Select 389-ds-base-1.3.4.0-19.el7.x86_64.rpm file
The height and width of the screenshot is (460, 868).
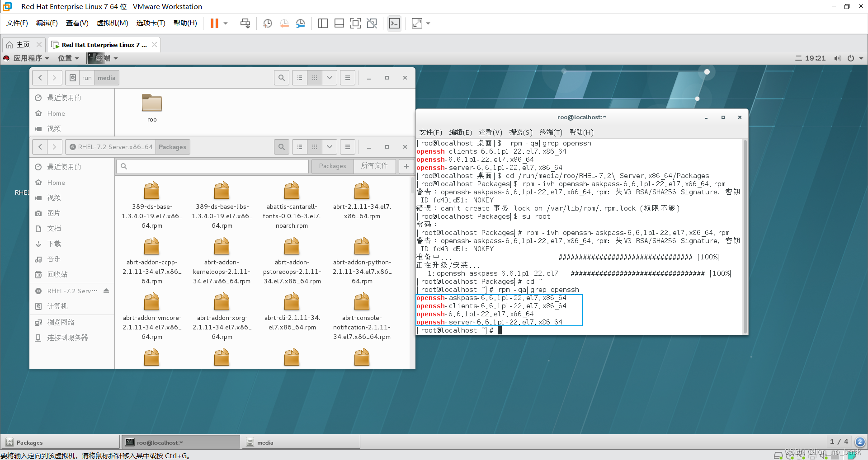tap(152, 205)
